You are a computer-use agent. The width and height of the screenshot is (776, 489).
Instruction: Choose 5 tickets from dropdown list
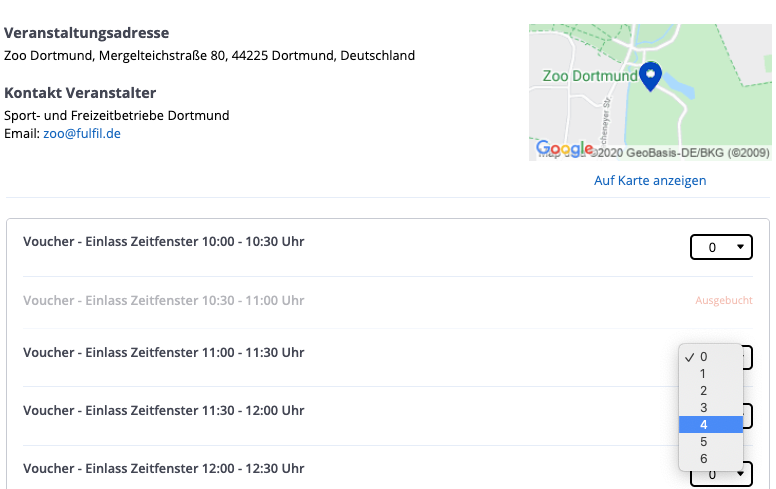[704, 442]
